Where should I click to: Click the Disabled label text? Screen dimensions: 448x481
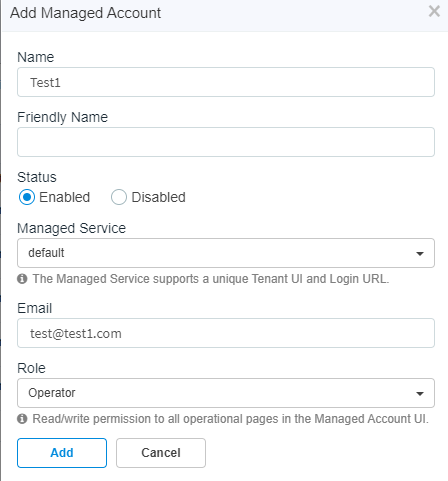click(x=159, y=197)
